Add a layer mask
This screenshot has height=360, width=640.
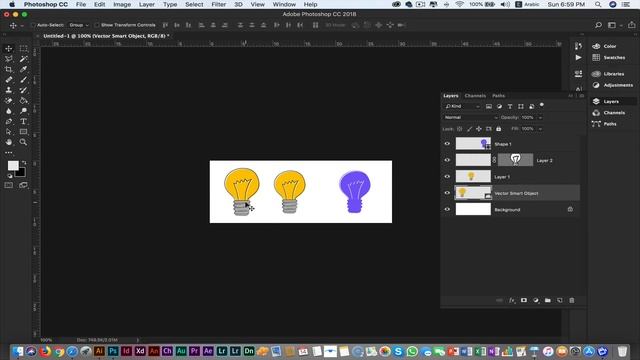point(524,300)
